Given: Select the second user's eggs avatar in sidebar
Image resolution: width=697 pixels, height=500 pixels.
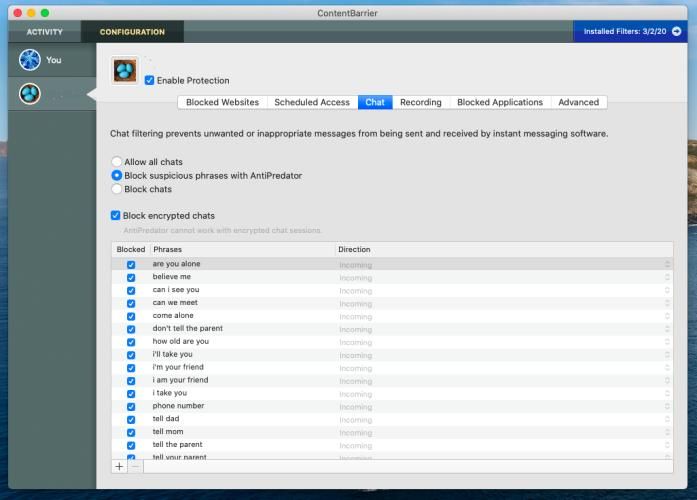Looking at the screenshot, I should coord(30,94).
